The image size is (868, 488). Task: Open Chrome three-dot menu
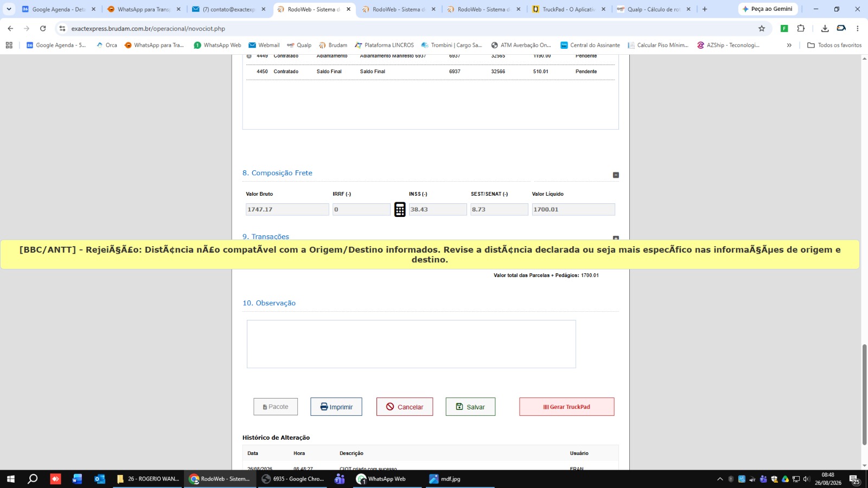coord(858,28)
